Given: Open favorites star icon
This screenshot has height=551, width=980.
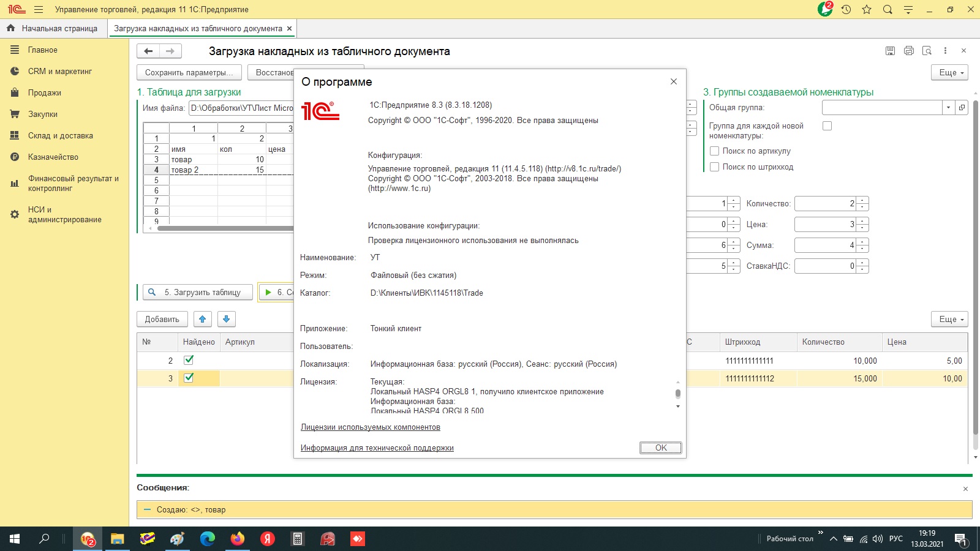Looking at the screenshot, I should click(867, 9).
